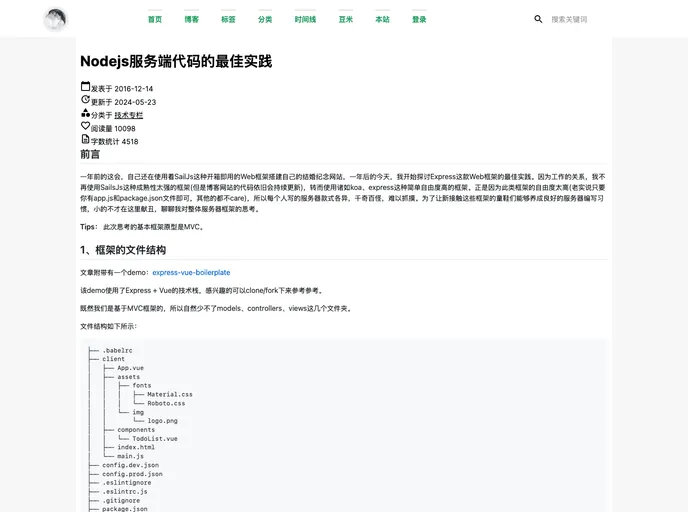Open the express-vue-boilerplate demo link
The height and width of the screenshot is (512, 688).
[x=191, y=272]
